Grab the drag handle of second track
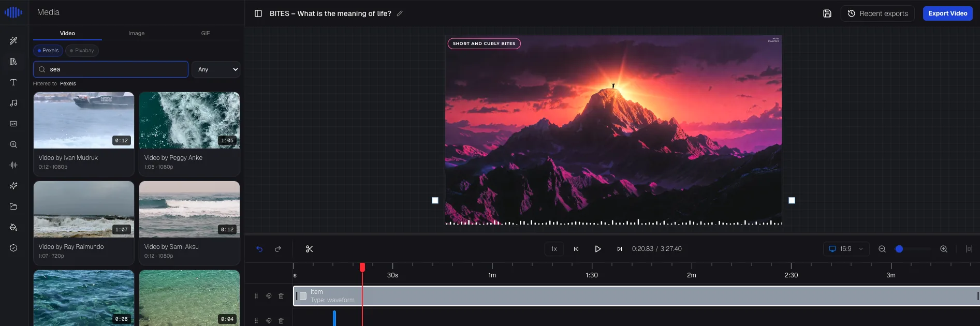This screenshot has height=326, width=980. coord(256,321)
